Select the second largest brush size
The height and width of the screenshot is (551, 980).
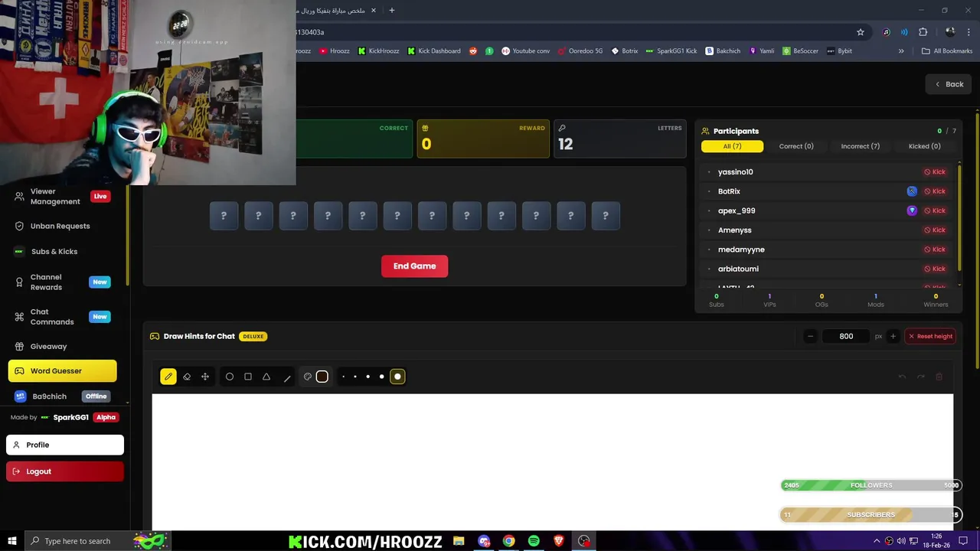click(382, 377)
